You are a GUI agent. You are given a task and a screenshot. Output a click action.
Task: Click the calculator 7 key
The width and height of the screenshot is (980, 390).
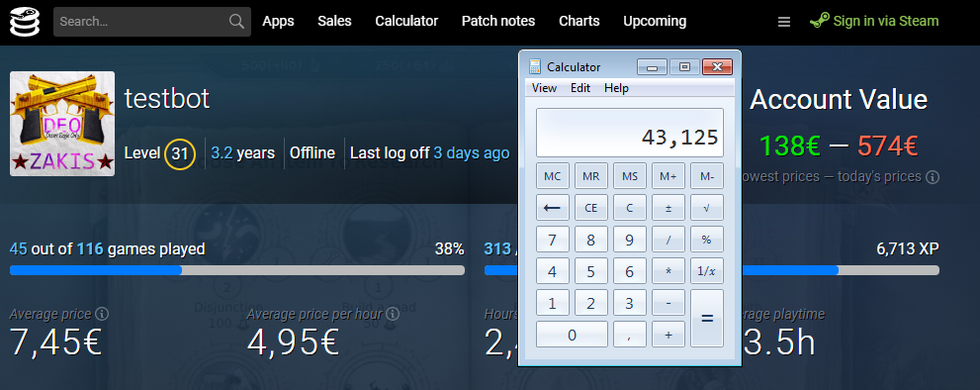pos(553,240)
